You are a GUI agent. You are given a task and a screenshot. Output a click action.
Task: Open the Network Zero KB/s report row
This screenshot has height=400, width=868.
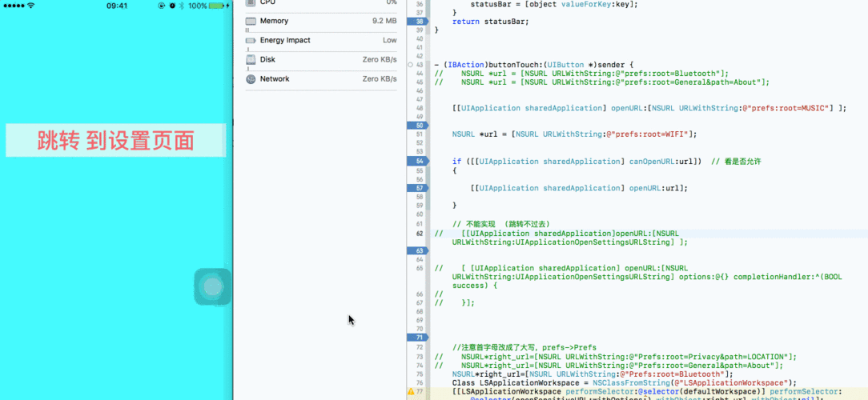(322, 79)
